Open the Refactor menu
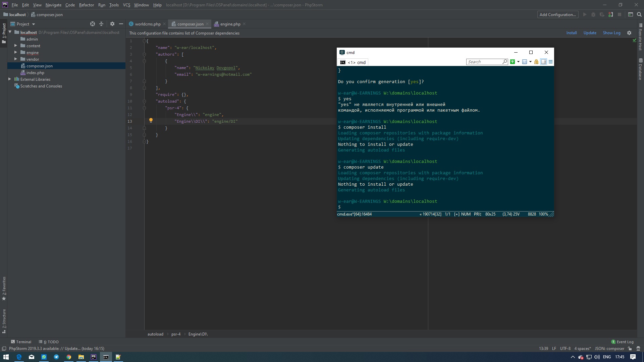Image resolution: width=644 pixels, height=362 pixels. [x=86, y=5]
